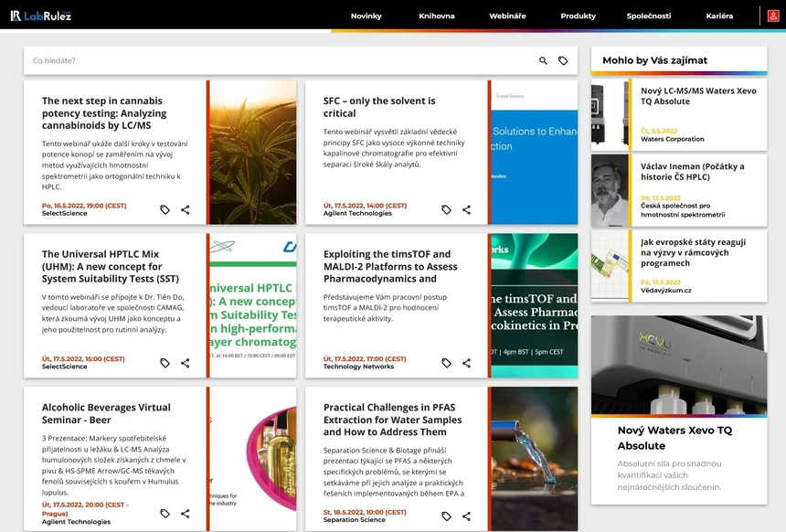Viewport: 786px width, 532px height.
Task: Click 'Út, 17.5.2022, 15:00 (CEST)' date
Action: pos(83,359)
